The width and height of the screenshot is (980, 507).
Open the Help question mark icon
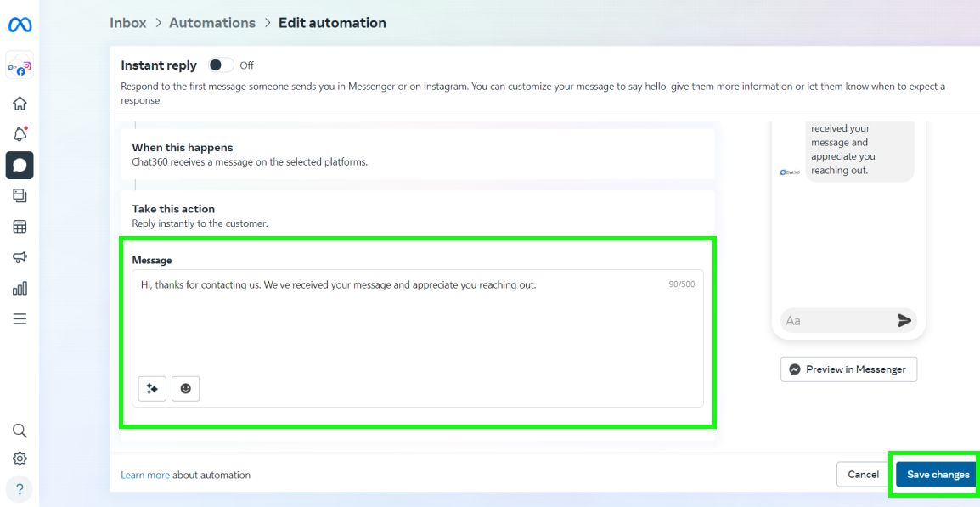tap(20, 489)
